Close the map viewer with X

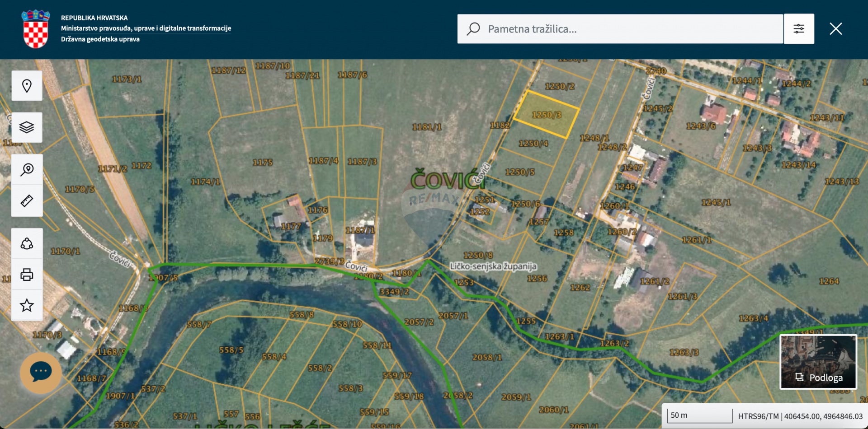(835, 29)
